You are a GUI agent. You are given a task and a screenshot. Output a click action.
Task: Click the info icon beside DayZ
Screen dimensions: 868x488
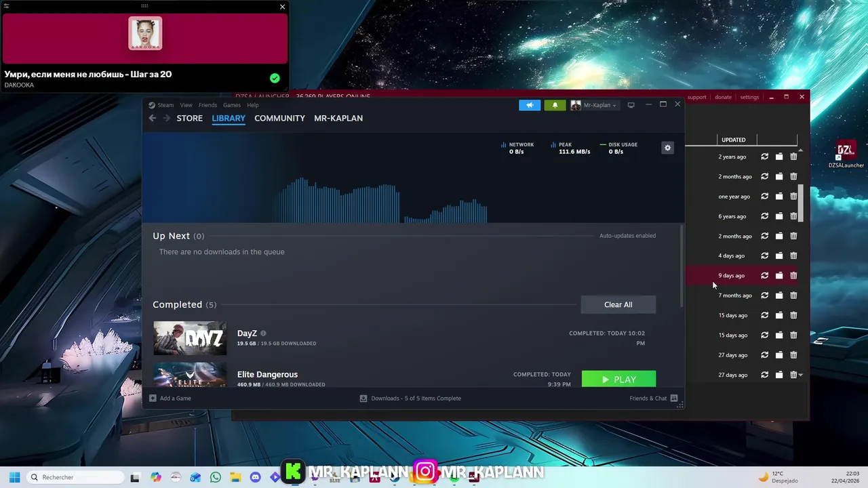pos(263,333)
